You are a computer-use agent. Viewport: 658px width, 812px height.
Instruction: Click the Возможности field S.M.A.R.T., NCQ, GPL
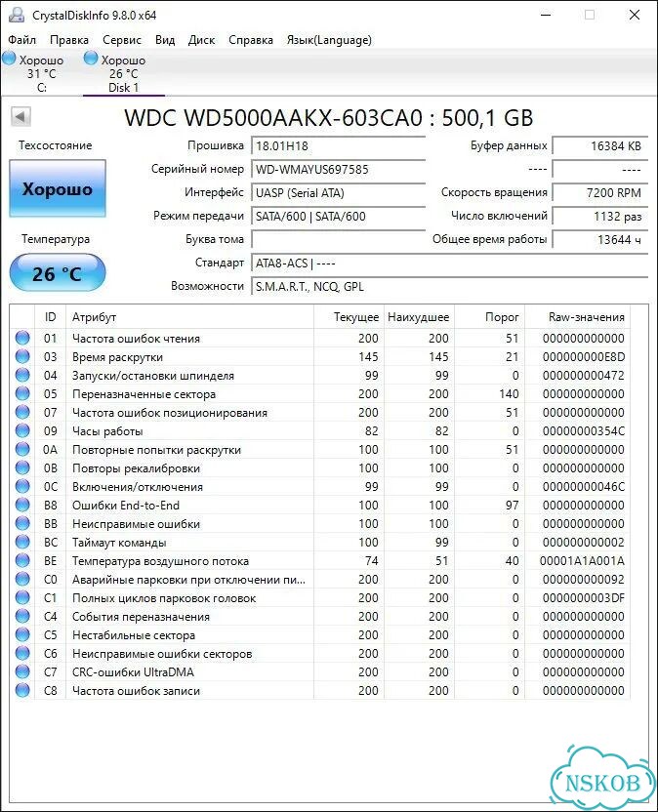[x=450, y=286]
